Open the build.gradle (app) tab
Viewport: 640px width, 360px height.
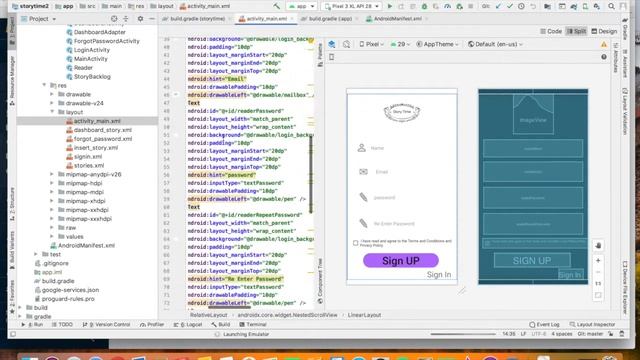[329, 19]
